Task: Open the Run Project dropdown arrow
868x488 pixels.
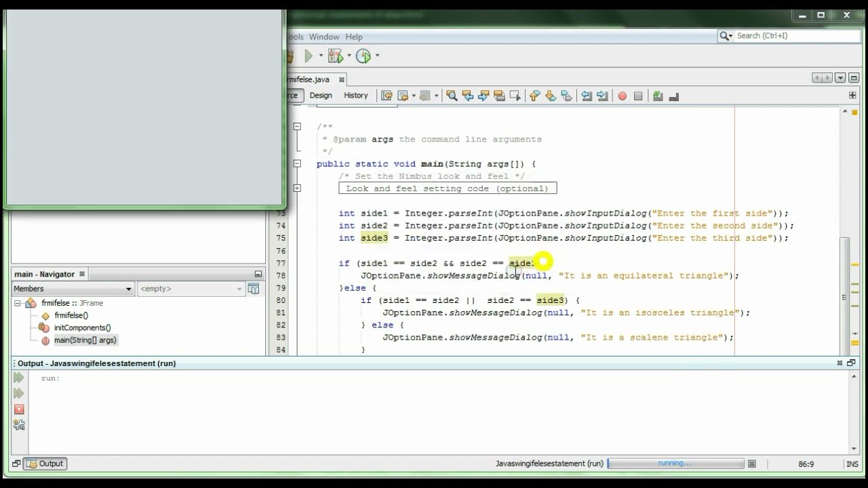Action: click(x=321, y=56)
